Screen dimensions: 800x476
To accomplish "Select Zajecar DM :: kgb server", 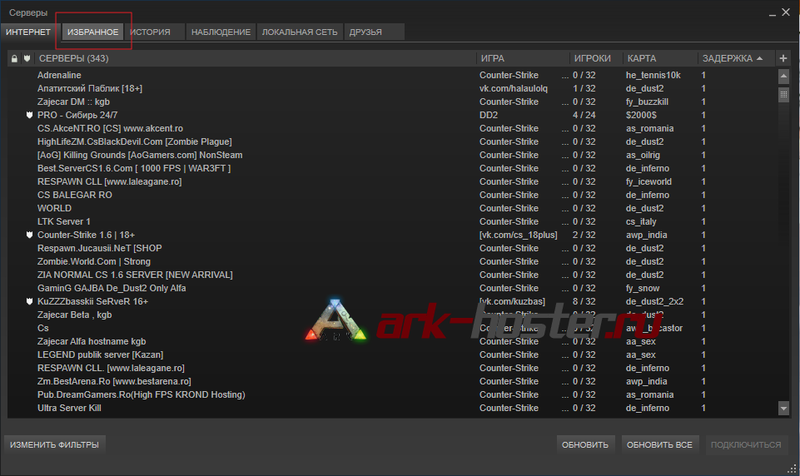I will click(x=391, y=102).
